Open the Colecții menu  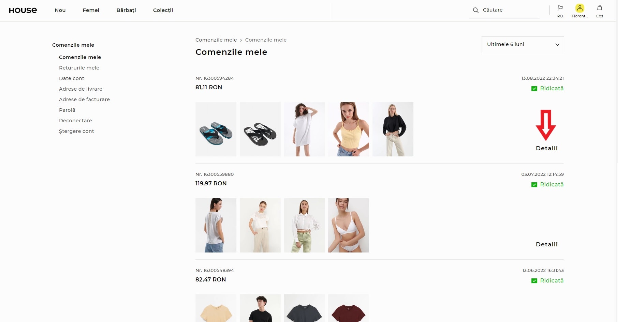click(x=163, y=10)
